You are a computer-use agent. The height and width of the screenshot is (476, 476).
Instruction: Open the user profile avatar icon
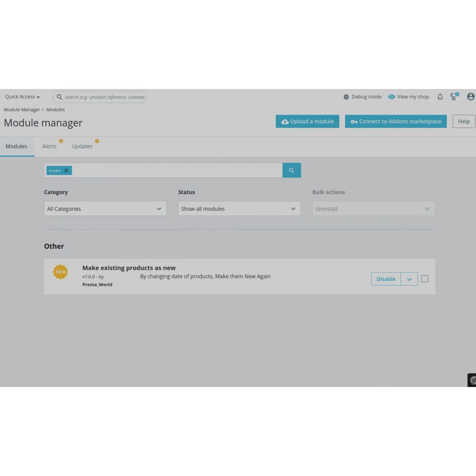click(471, 97)
